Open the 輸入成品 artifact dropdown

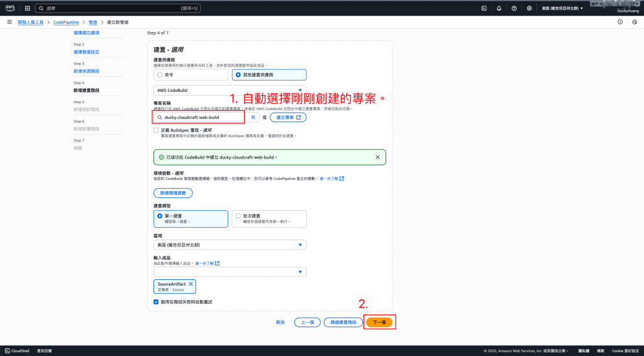tap(230, 272)
